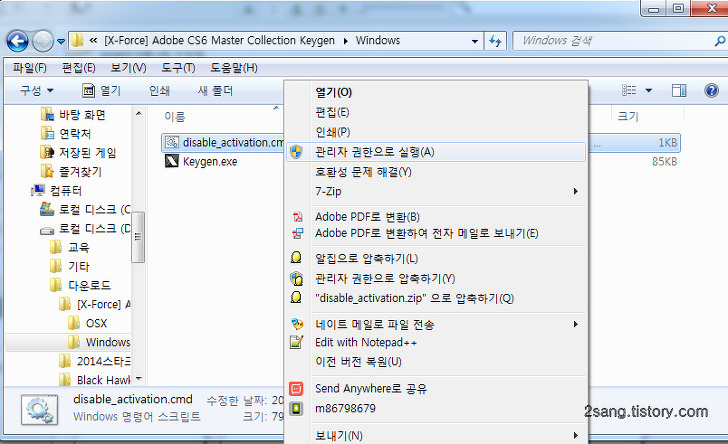
Task: Select the Keygen.exe file
Action: pyautogui.click(x=210, y=162)
